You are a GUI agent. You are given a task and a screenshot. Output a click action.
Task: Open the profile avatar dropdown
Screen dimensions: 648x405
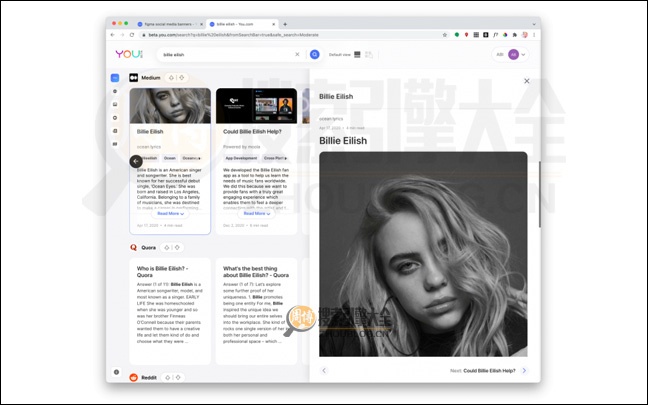516,54
